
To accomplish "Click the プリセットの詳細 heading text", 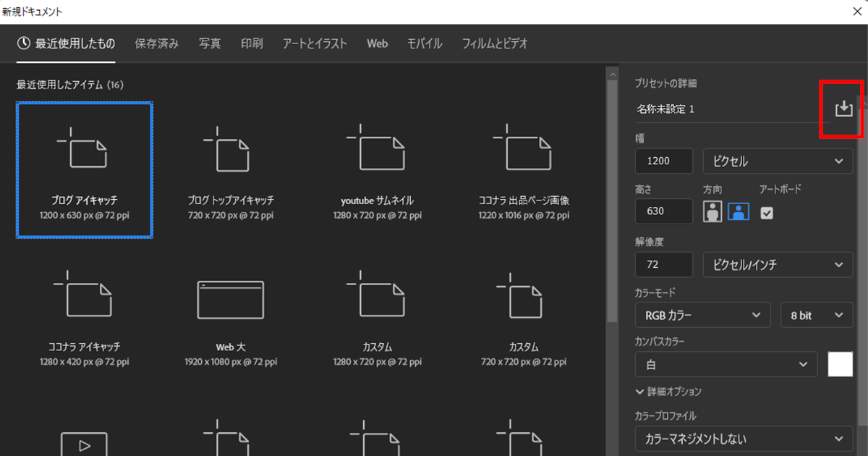I will [x=665, y=83].
